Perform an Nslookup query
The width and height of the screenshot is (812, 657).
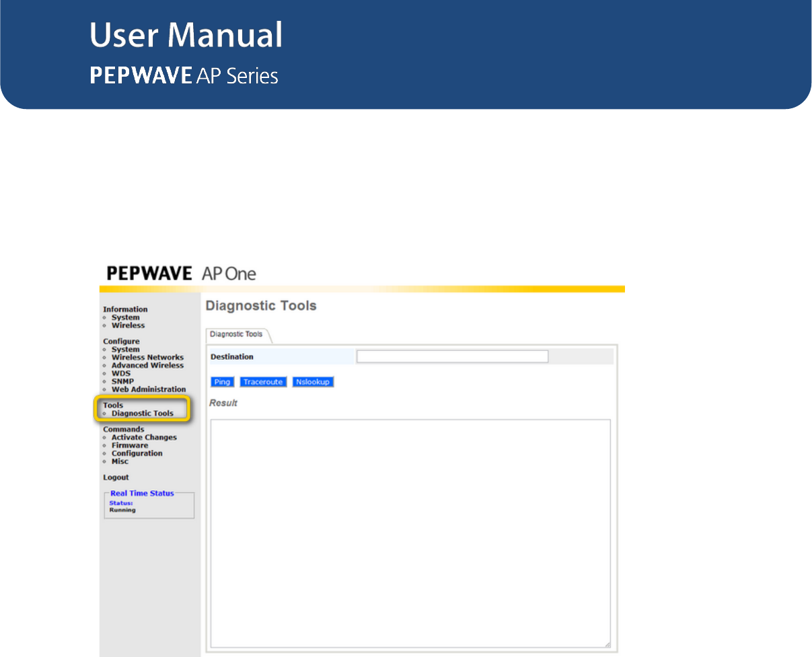coord(313,382)
